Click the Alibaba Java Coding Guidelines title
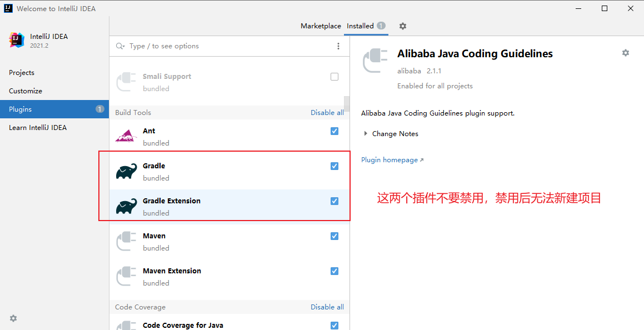 click(475, 54)
